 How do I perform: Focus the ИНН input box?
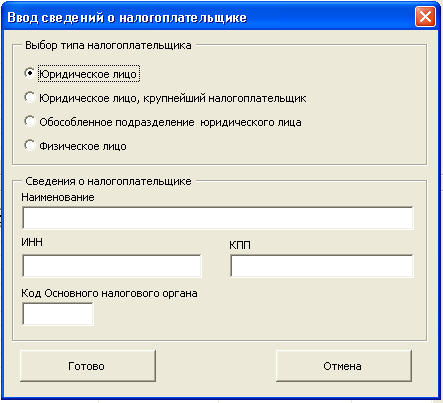(x=112, y=266)
